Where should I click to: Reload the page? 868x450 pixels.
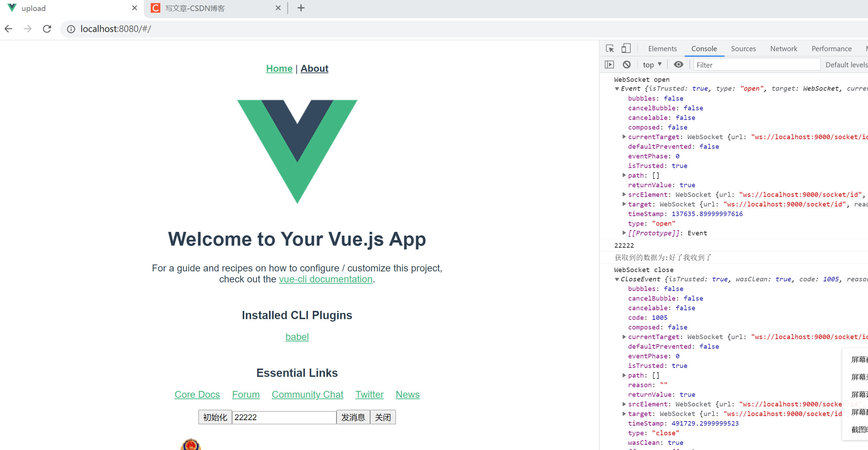[47, 29]
